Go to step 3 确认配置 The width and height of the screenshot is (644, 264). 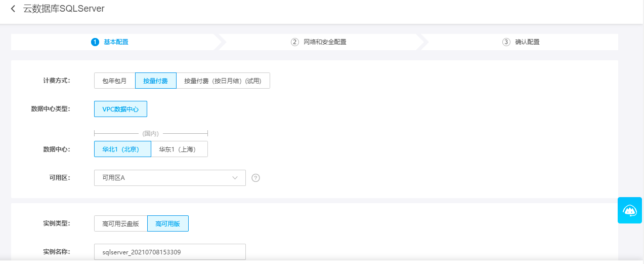521,42
